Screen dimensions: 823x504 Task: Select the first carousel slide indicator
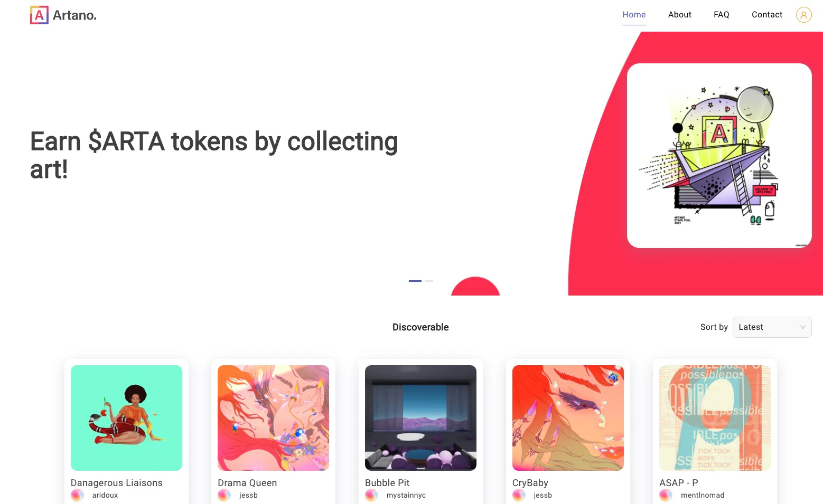415,281
